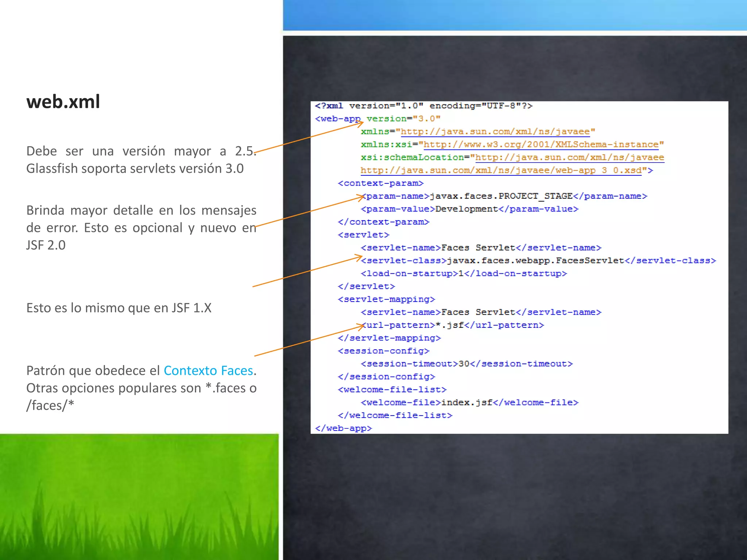The image size is (747, 560).
Task: Open the xmlns java.sun.com/xml/ns/javaee URL
Action: [495, 132]
